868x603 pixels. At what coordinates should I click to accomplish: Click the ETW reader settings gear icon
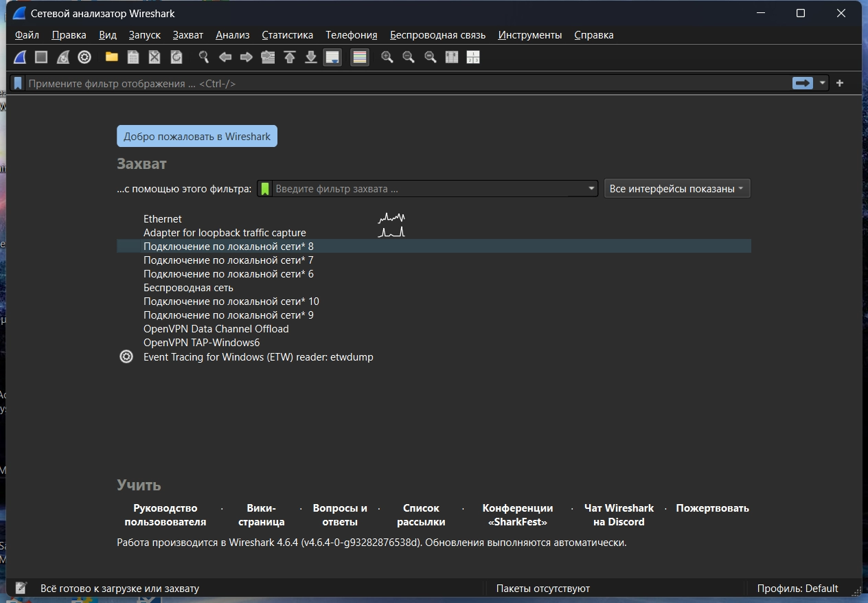(126, 356)
